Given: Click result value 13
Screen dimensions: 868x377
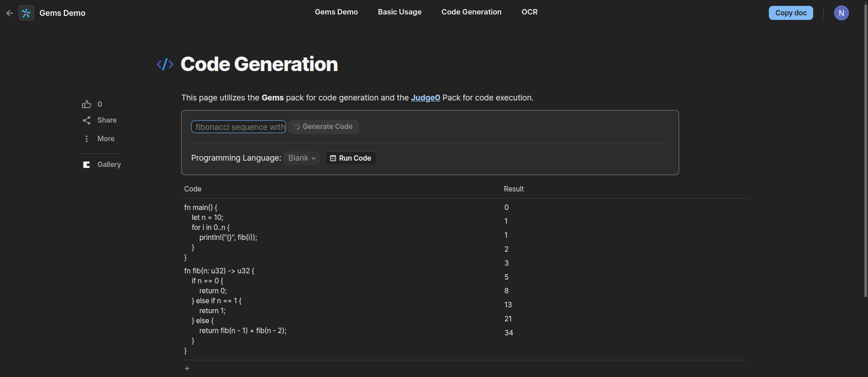Looking at the screenshot, I should (x=508, y=305).
